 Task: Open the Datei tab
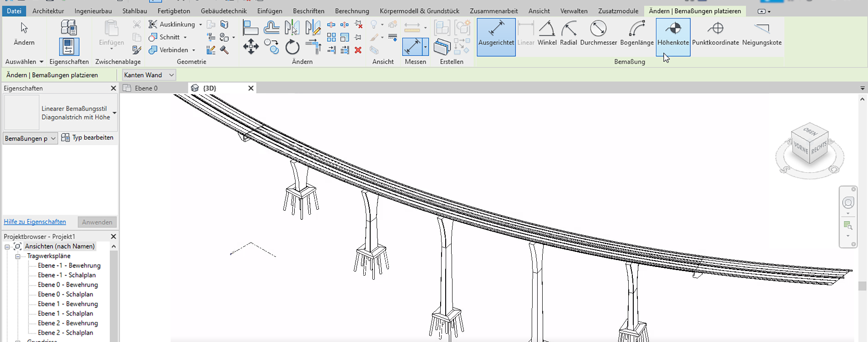[x=14, y=11]
